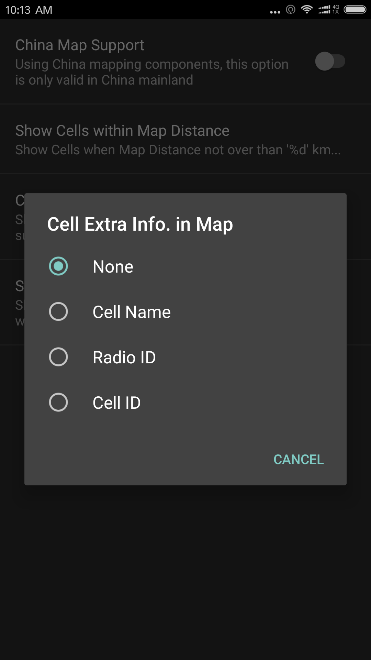The width and height of the screenshot is (371, 660).
Task: Click the Cell Extra Info. in Map title
Action: 140,224
